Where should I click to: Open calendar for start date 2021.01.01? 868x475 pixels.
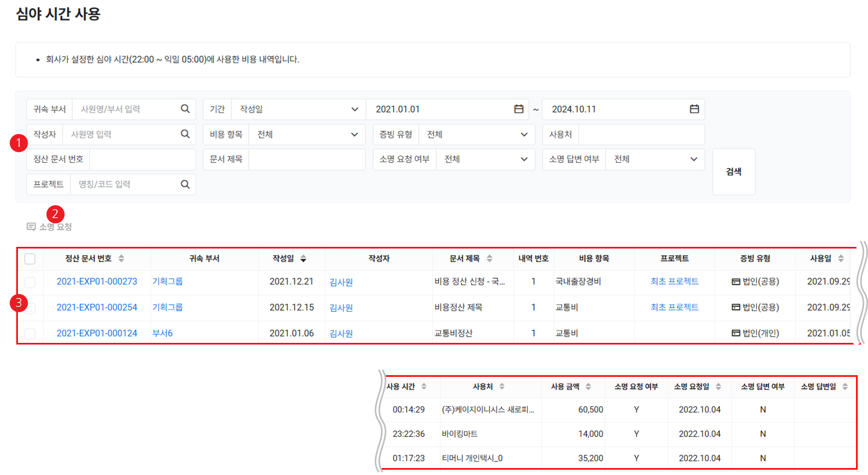pyautogui.click(x=519, y=109)
